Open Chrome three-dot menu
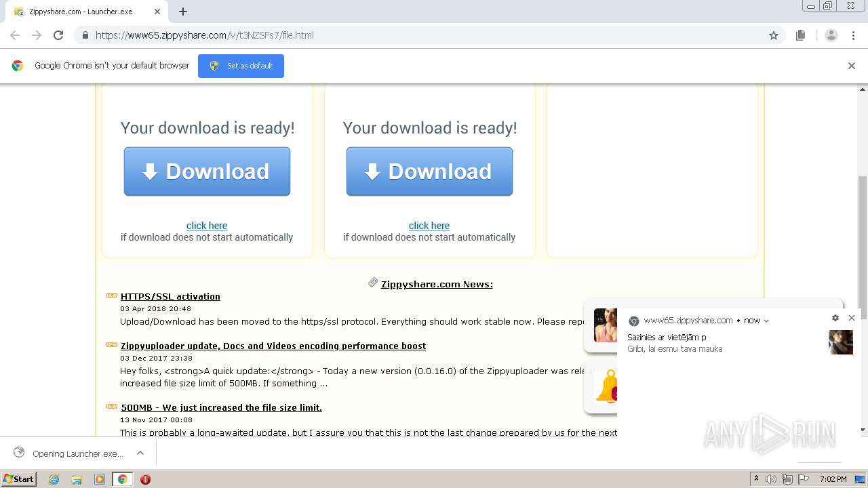The height and width of the screenshot is (488, 868). pyautogui.click(x=854, y=35)
